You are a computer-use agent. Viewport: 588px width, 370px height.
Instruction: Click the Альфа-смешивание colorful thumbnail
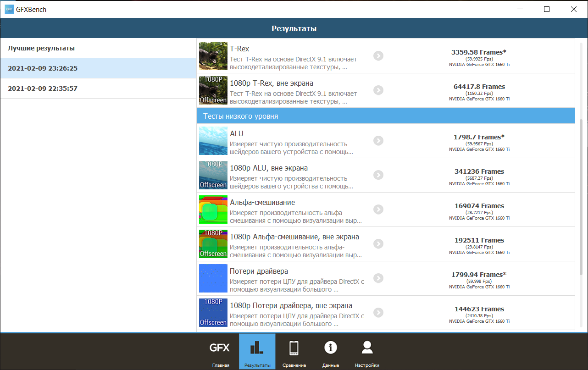[x=213, y=210]
